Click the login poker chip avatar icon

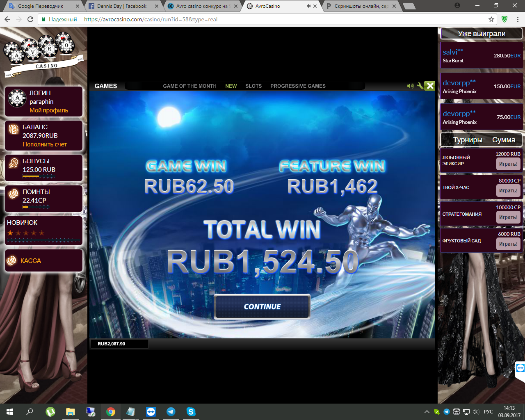[x=17, y=98]
